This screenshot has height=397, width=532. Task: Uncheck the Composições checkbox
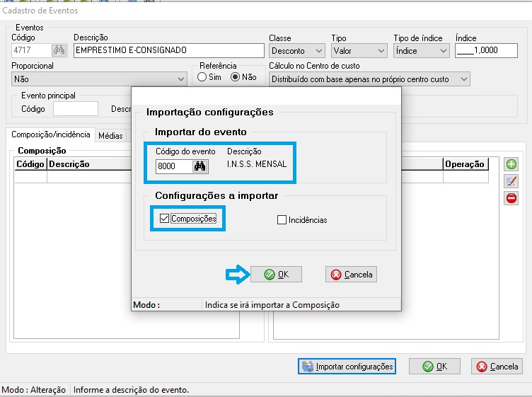pos(165,219)
